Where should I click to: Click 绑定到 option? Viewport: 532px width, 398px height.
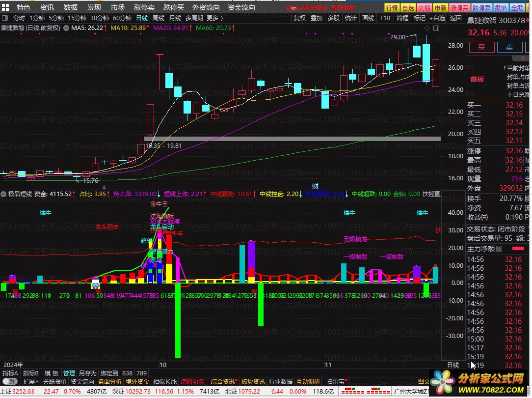tap(109, 373)
